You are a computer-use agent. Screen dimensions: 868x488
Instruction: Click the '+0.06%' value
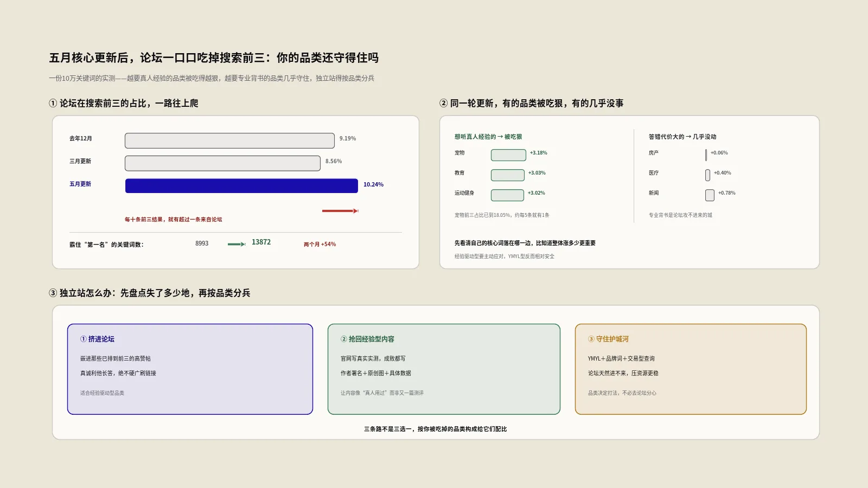point(719,153)
